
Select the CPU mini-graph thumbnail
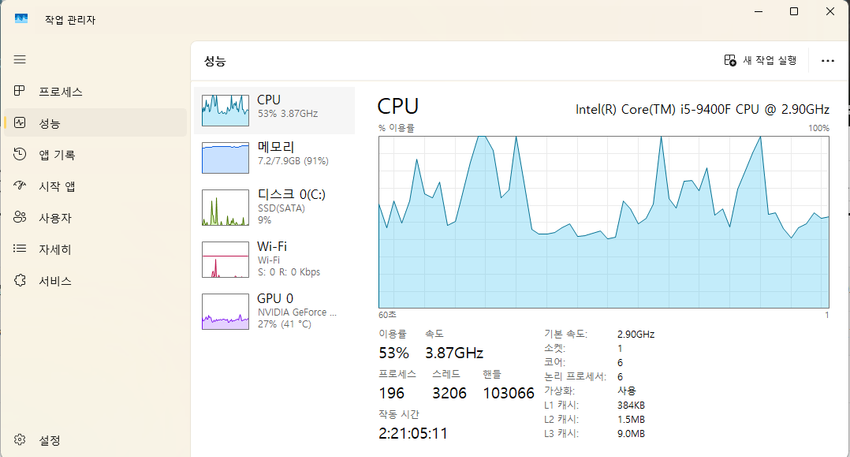point(226,111)
